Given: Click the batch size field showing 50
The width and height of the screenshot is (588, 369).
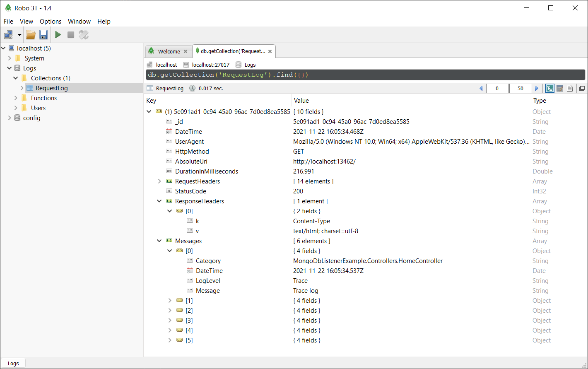Looking at the screenshot, I should coord(521,88).
